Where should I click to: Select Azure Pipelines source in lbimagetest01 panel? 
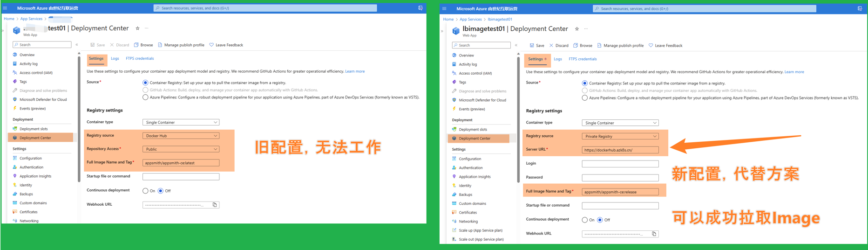click(584, 98)
